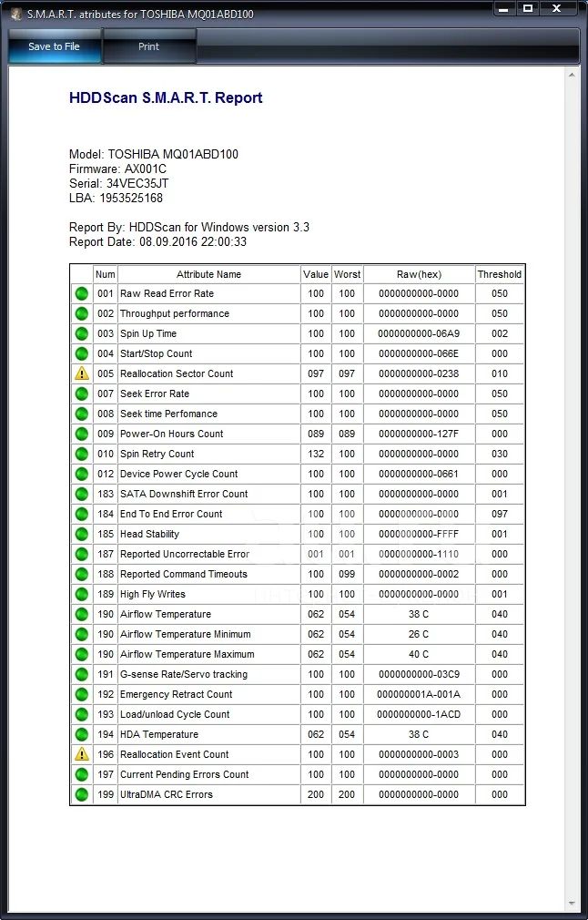Click raw value 0000000000-FFFF
This screenshot has height=920, width=588.
point(419,534)
